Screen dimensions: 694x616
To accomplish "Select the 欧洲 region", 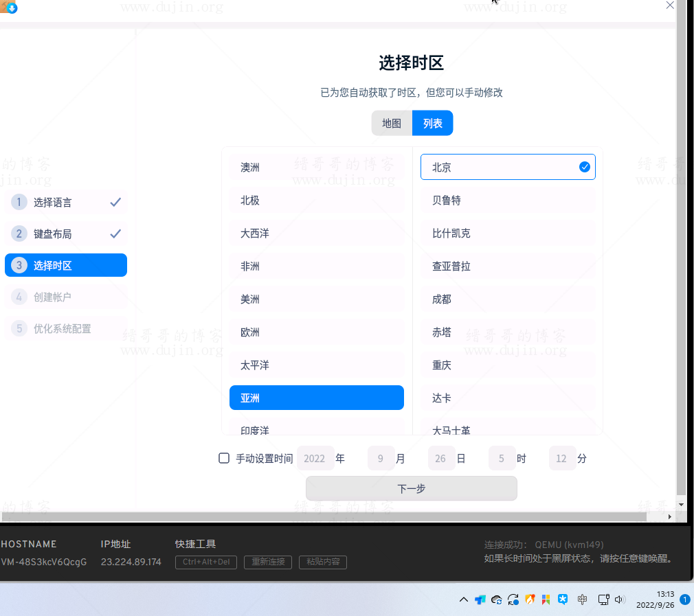I will click(317, 332).
